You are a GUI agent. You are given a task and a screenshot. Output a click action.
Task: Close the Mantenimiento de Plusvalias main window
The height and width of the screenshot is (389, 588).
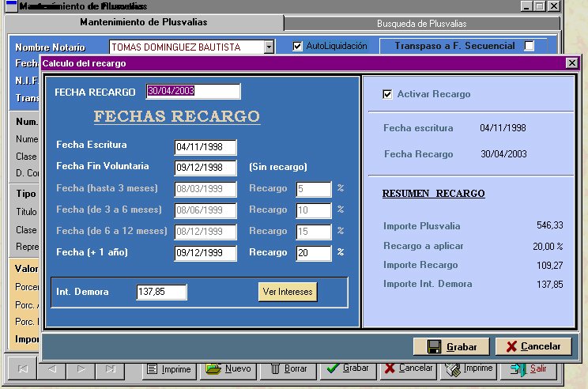pyautogui.click(x=553, y=6)
